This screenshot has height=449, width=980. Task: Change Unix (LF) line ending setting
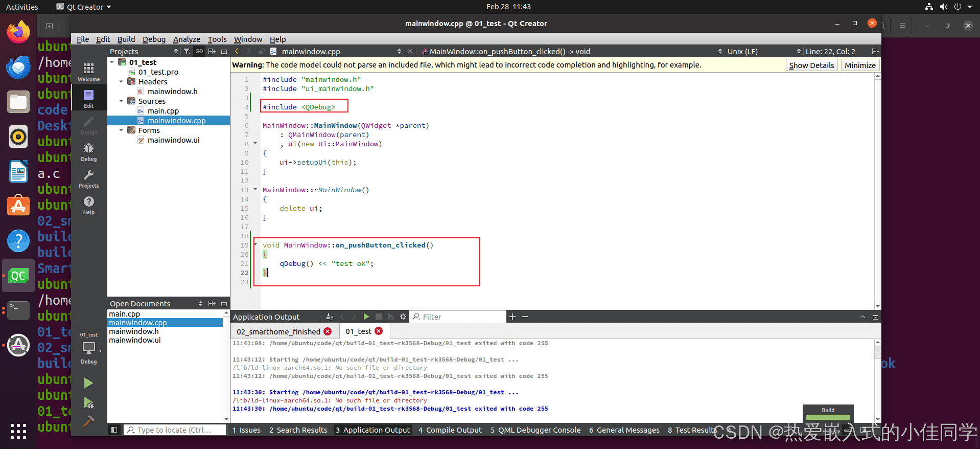764,52
